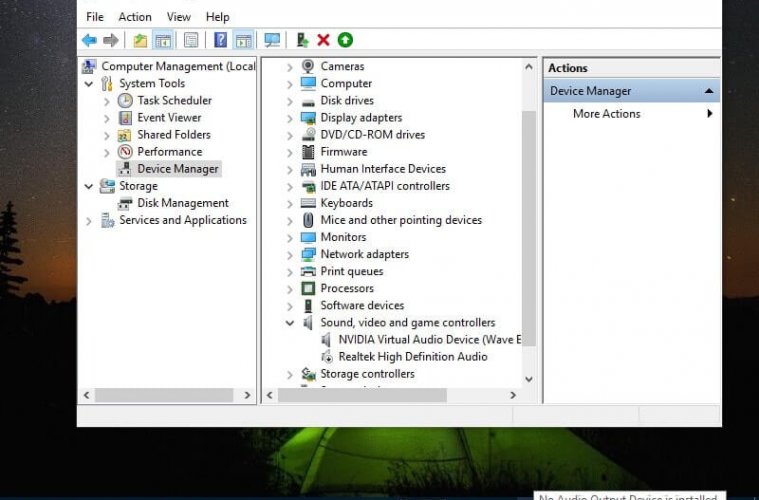
Task: Collapse Sound, video and game controllers
Action: [289, 323]
